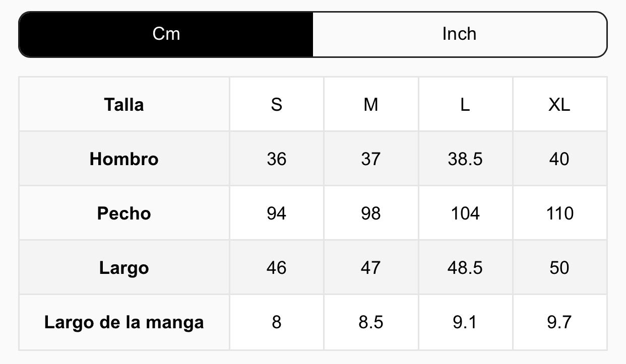Image resolution: width=626 pixels, height=364 pixels.
Task: Click the Largo de la manga label
Action: point(124,322)
